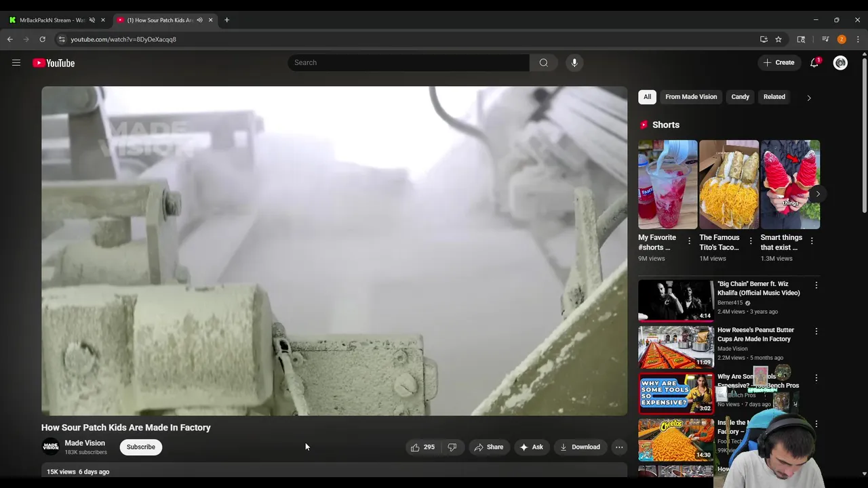Open the side panel icon in Chrome toolbar

(x=801, y=39)
